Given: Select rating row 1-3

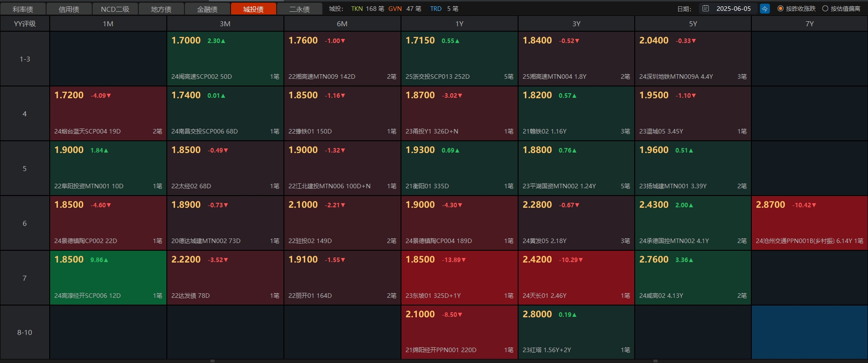Looking at the screenshot, I should click(x=25, y=59).
